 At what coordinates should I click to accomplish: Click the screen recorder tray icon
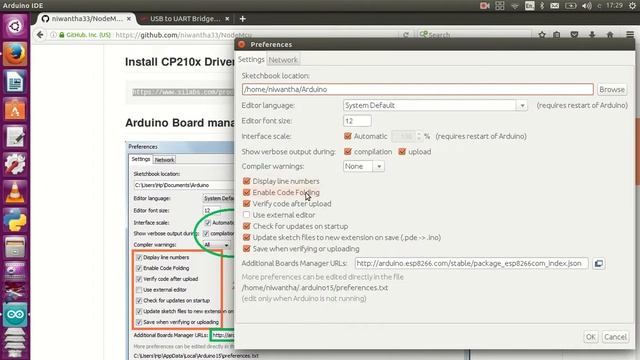tap(484, 5)
